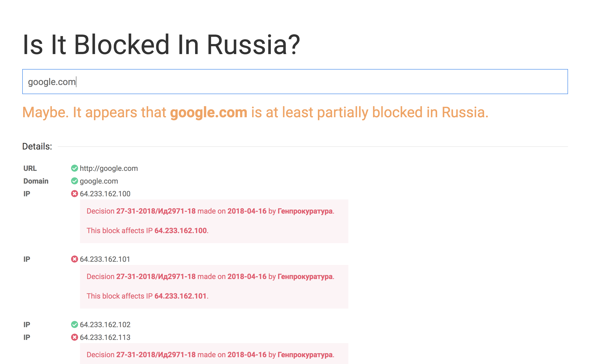
Task: Click the green check icon next to domain google.com
Action: 75,181
